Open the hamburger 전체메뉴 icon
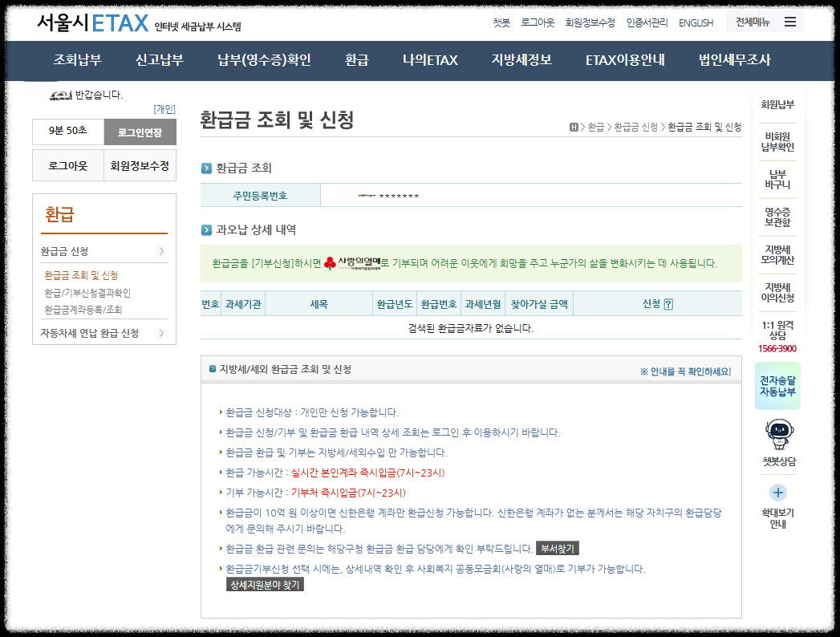Screen dimensions: 840x637 [789, 22]
